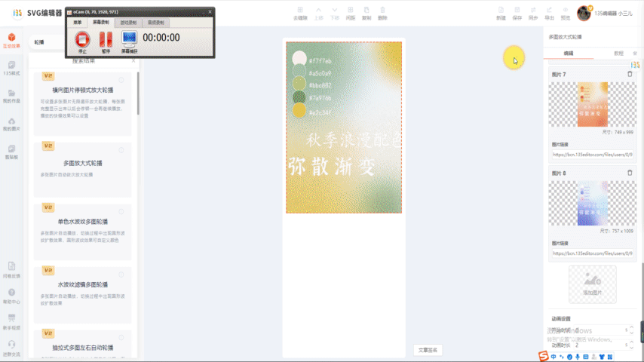Screen dimensions: 644x362
Task: Click the 新建 toolbar icon
Action: 501,13
